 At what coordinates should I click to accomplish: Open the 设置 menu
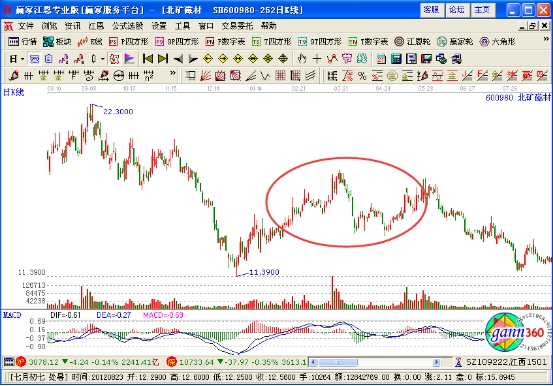[159, 26]
